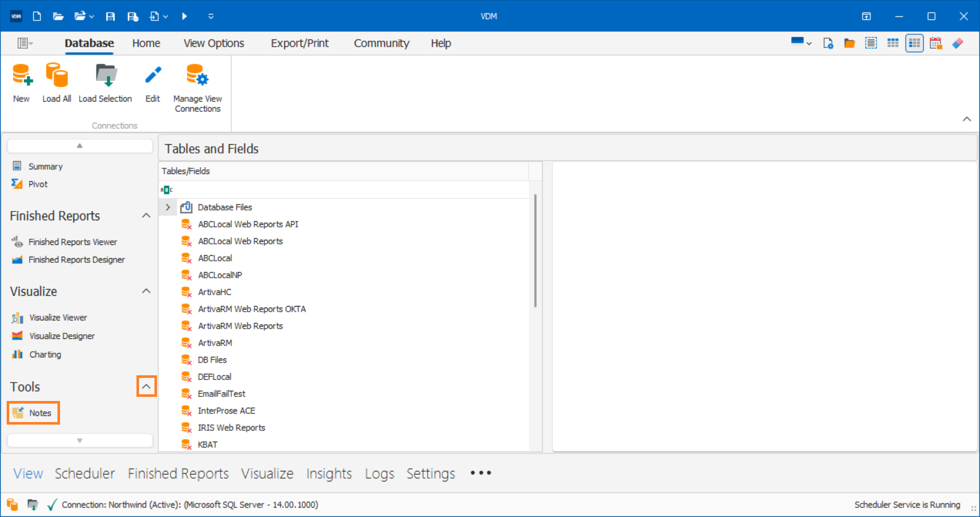Click the Save As icon in title bar
Viewport: 980px width, 517px height.
point(133,16)
